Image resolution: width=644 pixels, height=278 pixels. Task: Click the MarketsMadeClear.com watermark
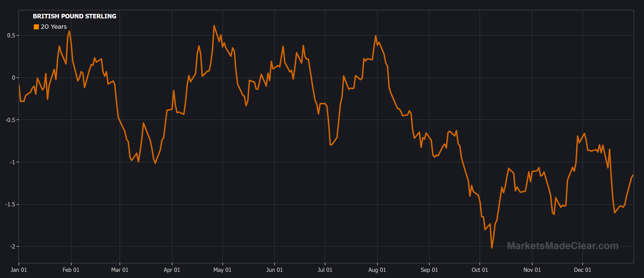point(563,246)
